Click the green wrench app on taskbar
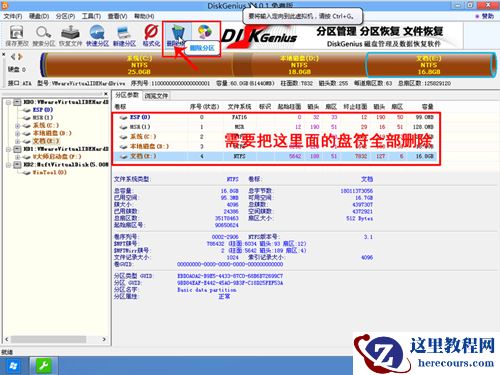 (x=44, y=366)
